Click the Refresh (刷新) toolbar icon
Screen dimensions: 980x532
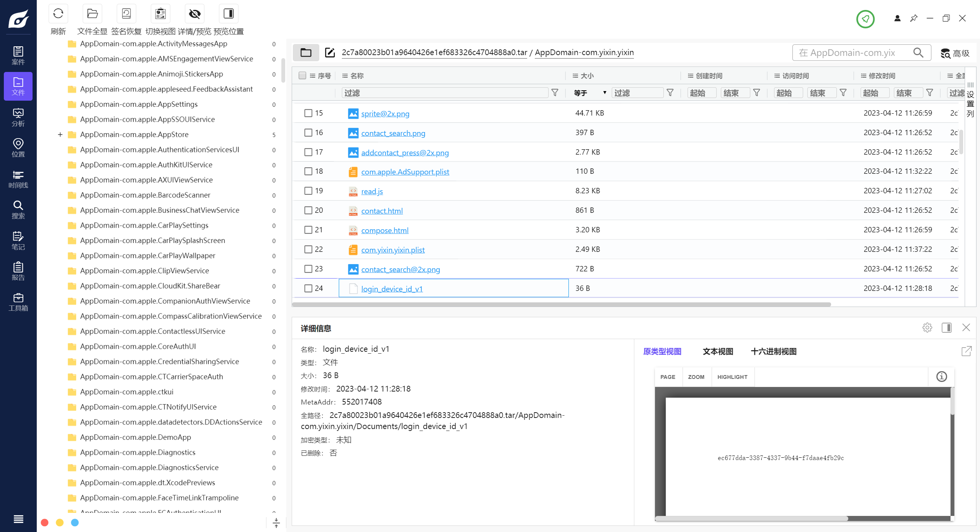[x=58, y=14]
